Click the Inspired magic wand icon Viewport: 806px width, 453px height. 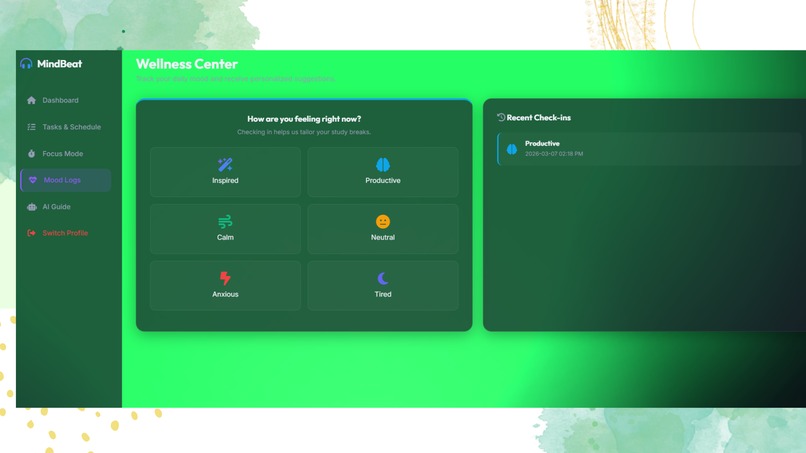pos(225,165)
